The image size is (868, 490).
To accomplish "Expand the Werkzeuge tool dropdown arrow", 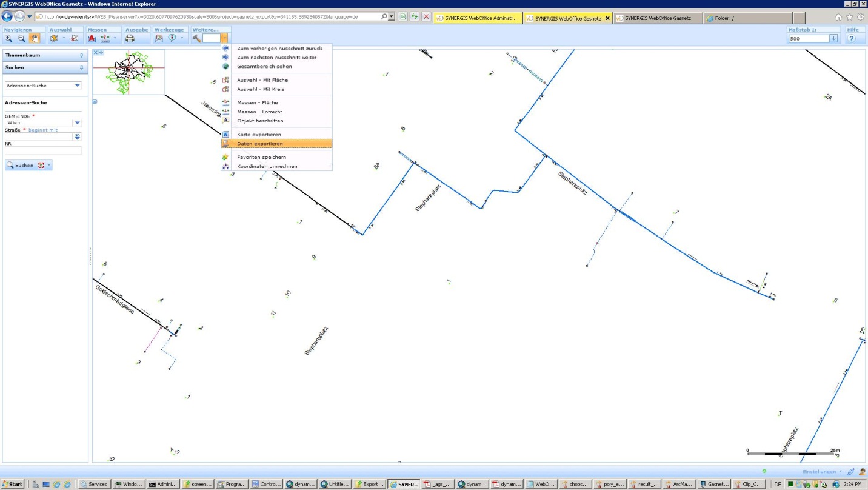I will (181, 38).
